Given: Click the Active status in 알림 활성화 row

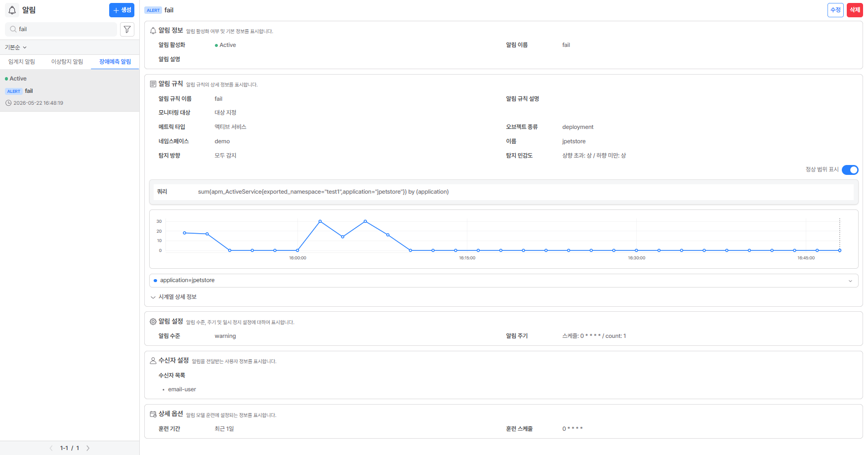Looking at the screenshot, I should [225, 45].
